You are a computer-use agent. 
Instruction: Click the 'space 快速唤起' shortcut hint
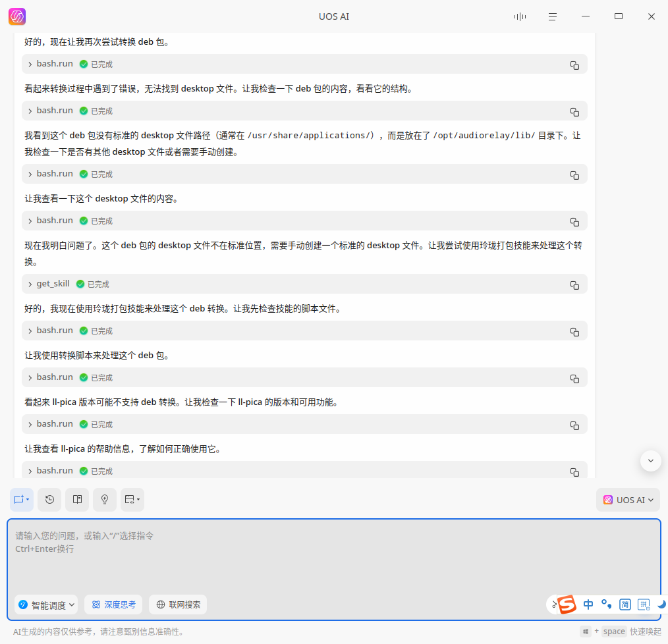[x=632, y=631]
